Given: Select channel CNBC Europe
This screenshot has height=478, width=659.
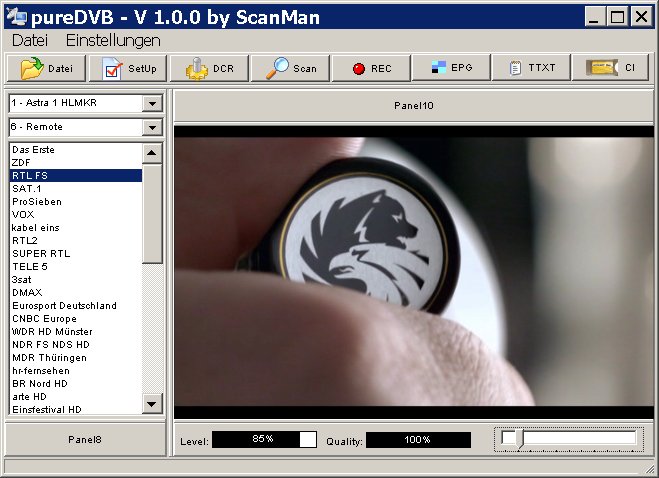Looking at the screenshot, I should 76,319.
